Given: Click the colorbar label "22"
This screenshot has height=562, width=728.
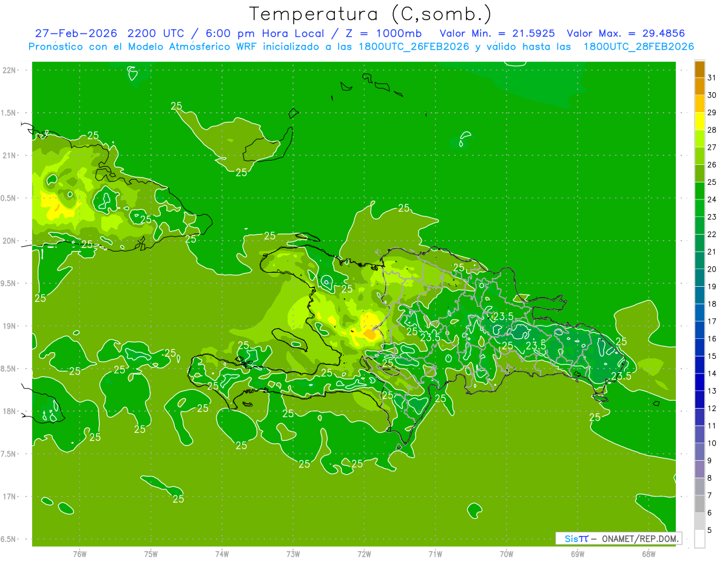Looking at the screenshot, I should (712, 234).
